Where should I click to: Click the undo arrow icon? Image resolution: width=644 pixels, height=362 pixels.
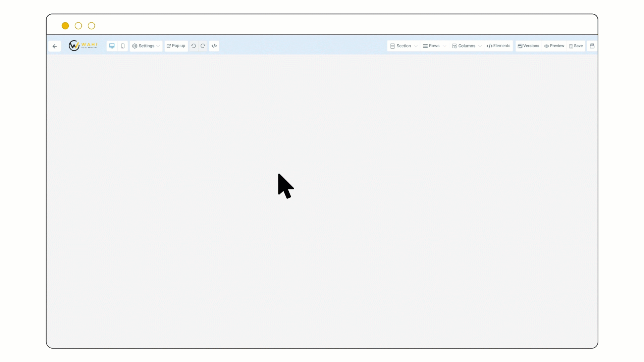click(194, 46)
